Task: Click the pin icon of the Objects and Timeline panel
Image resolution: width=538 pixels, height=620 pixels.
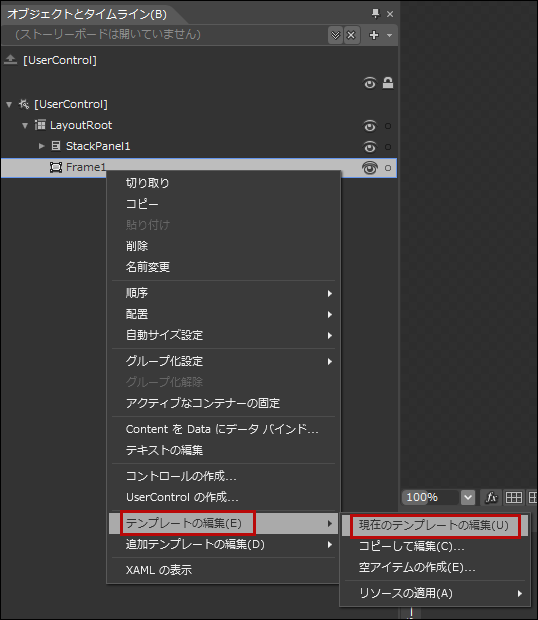Action: click(376, 14)
